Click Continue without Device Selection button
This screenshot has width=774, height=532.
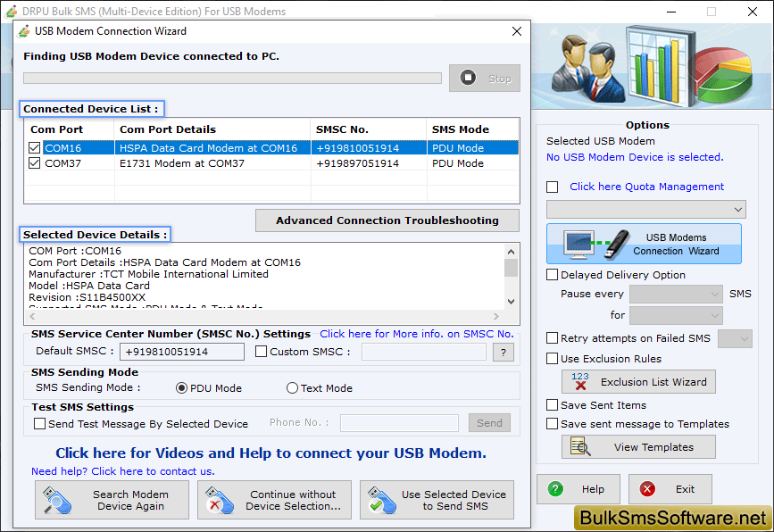[274, 500]
